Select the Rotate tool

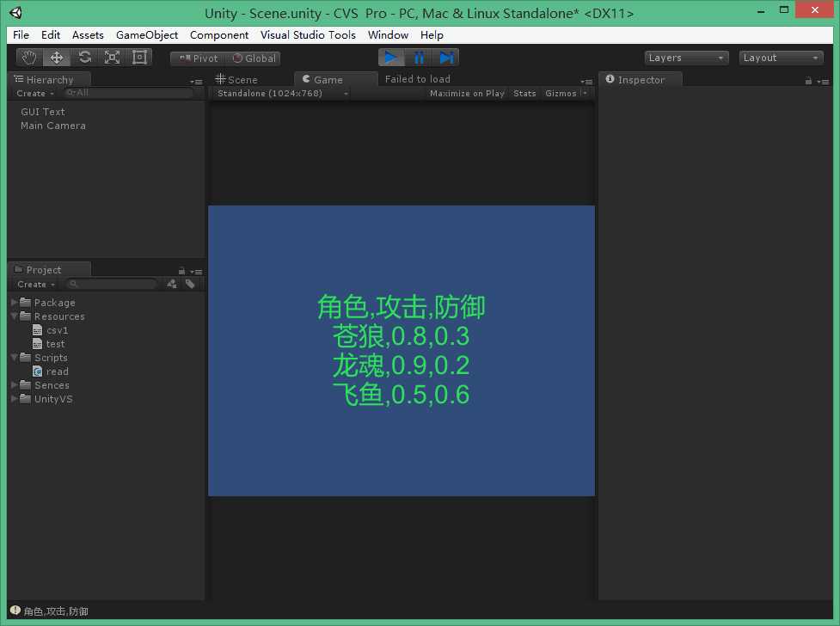pos(84,58)
